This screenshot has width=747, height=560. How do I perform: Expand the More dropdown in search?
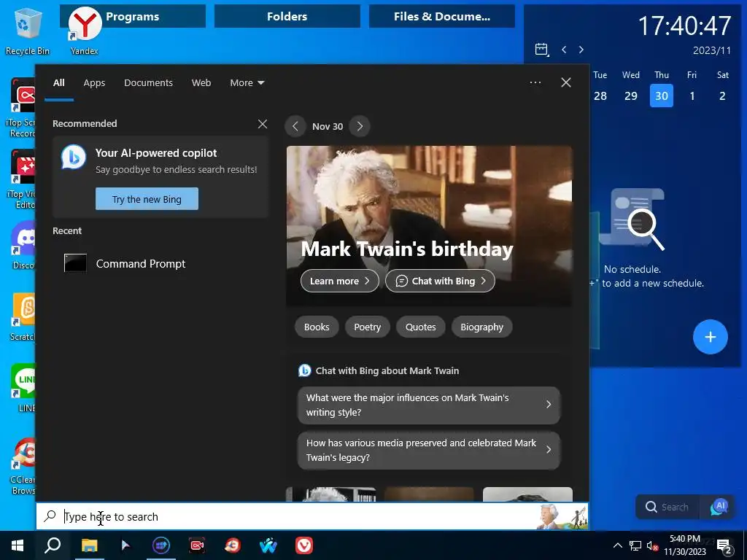tap(247, 83)
